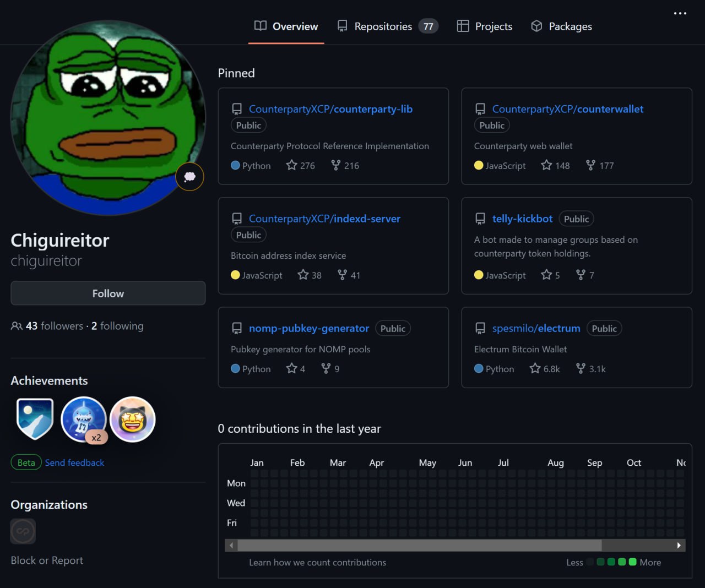This screenshot has height=588, width=705.
Task: Click Block or Report link
Action: click(47, 560)
